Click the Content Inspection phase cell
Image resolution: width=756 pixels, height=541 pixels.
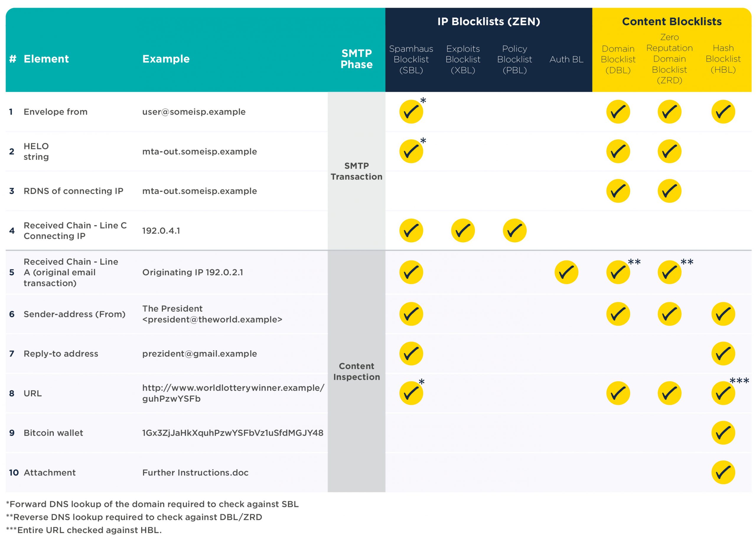(356, 371)
